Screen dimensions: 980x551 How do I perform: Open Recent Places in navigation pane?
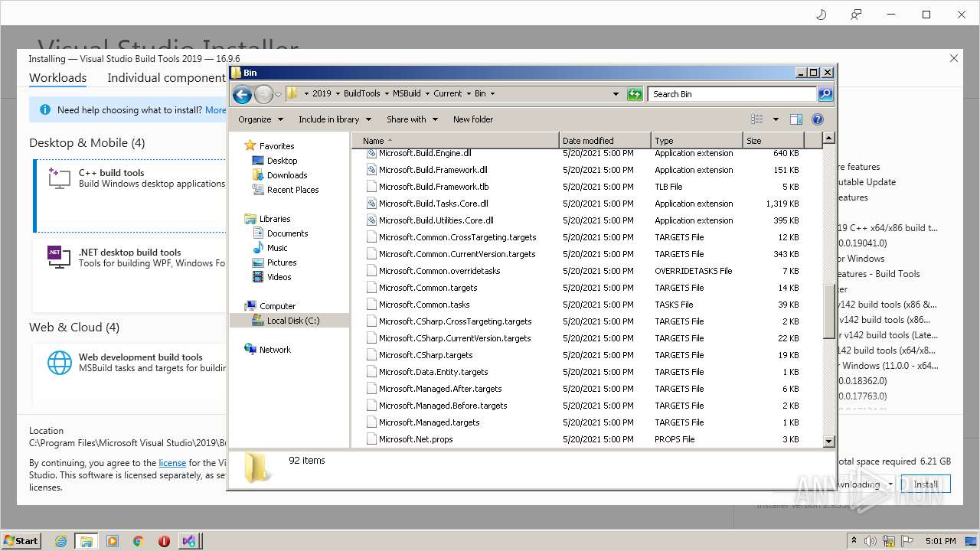tap(292, 190)
